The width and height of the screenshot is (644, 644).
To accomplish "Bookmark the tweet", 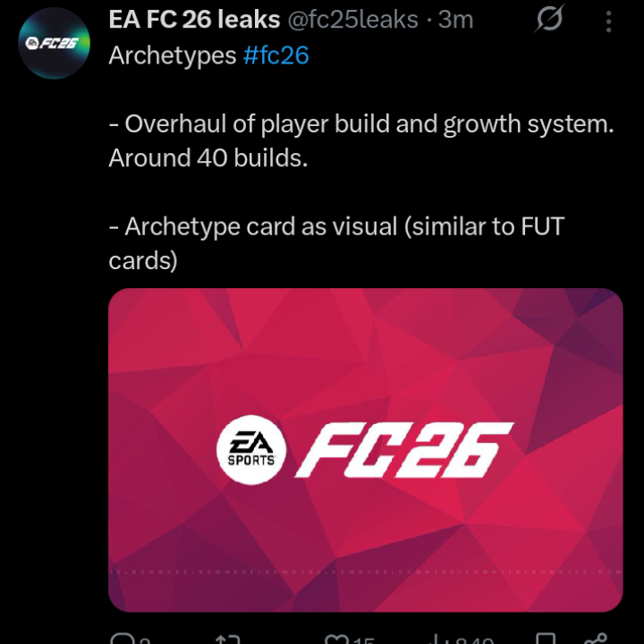I will (x=545, y=639).
